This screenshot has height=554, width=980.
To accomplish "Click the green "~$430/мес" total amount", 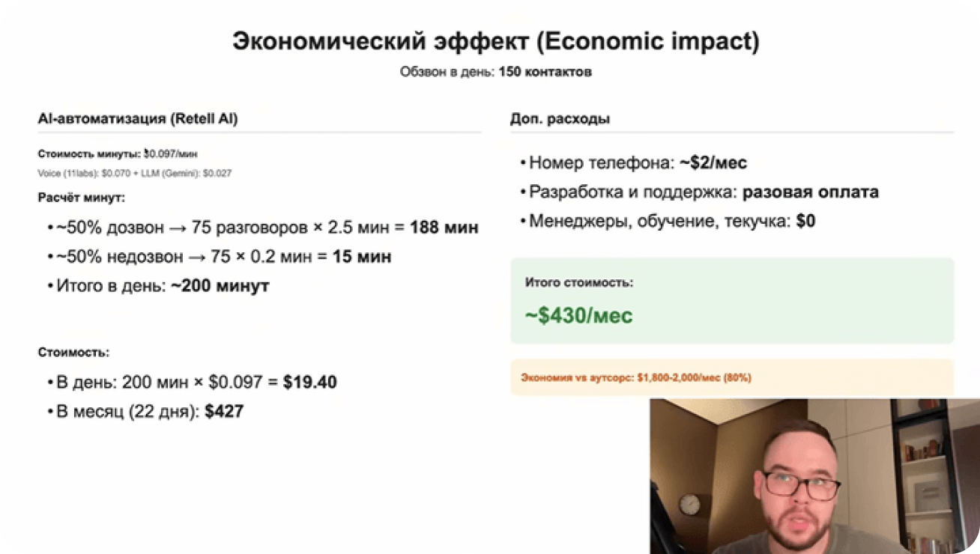I will 579,315.
